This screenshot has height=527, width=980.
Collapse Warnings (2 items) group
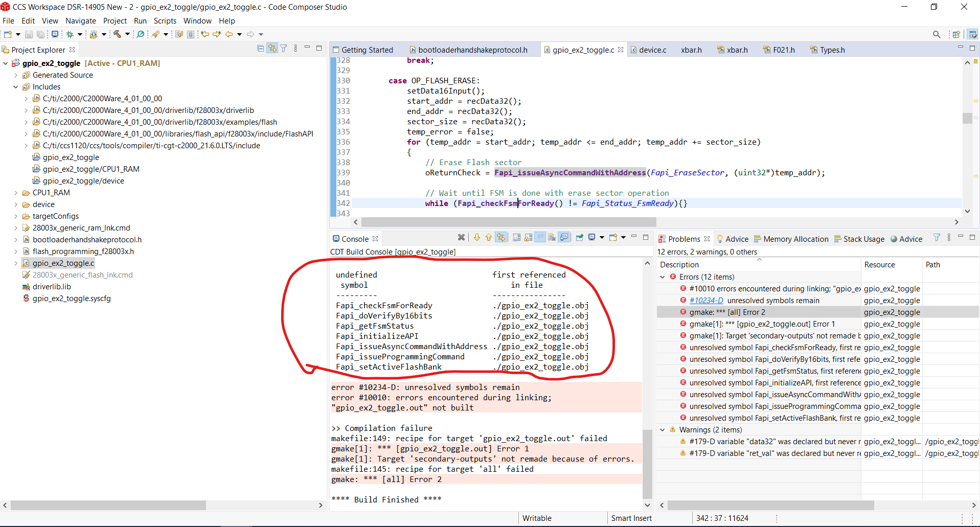click(663, 430)
